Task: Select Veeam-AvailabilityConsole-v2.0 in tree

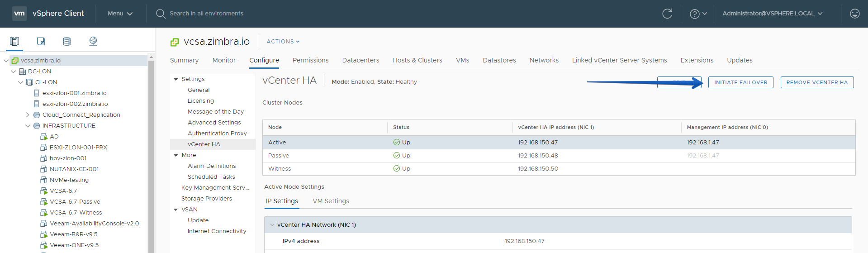Action: pyautogui.click(x=94, y=224)
